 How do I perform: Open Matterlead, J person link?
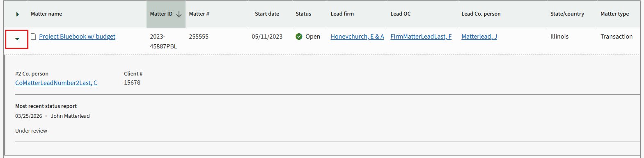point(479,37)
